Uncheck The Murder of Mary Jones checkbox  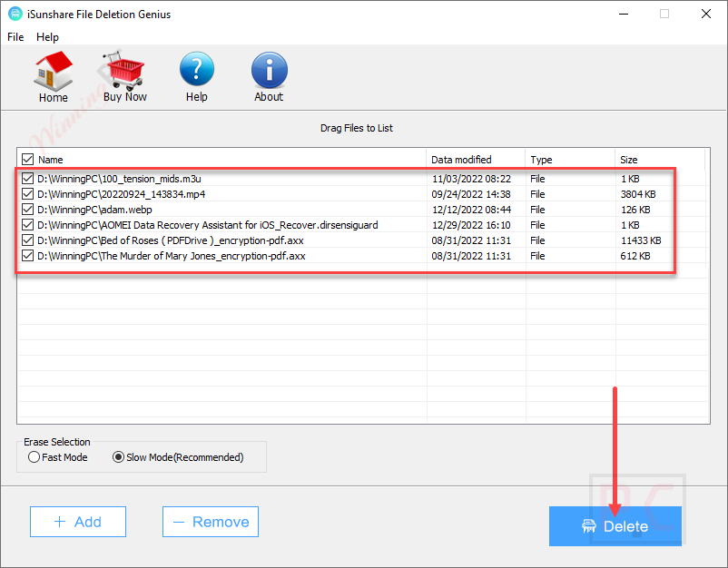point(28,256)
